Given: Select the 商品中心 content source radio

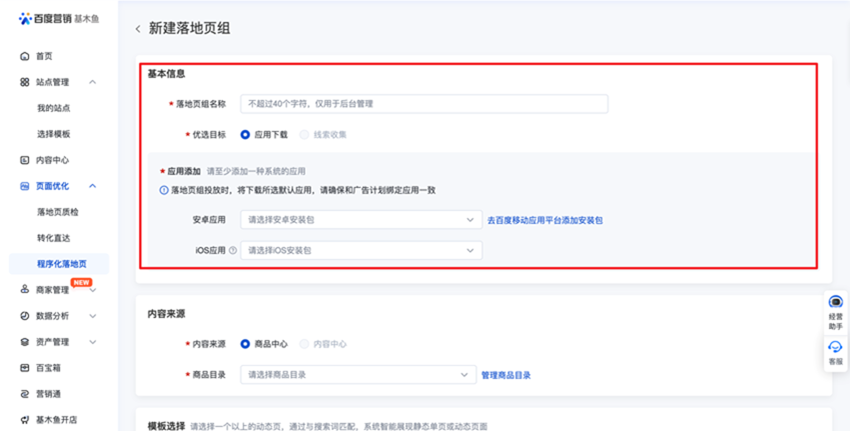Looking at the screenshot, I should click(245, 344).
